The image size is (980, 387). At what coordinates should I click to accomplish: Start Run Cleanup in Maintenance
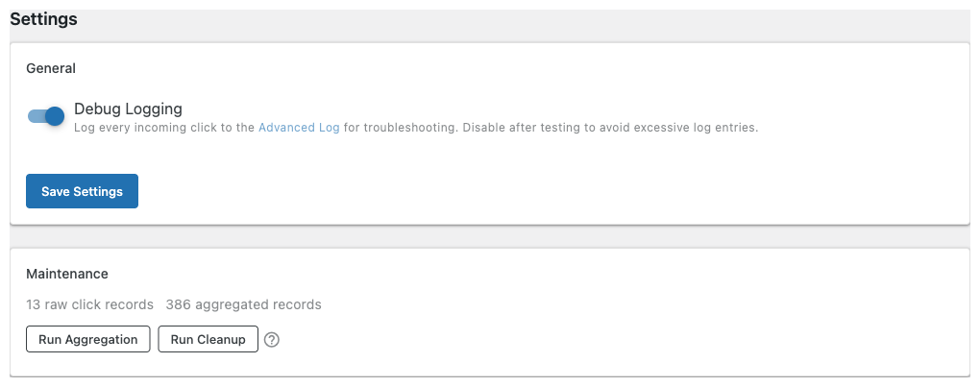pos(208,340)
